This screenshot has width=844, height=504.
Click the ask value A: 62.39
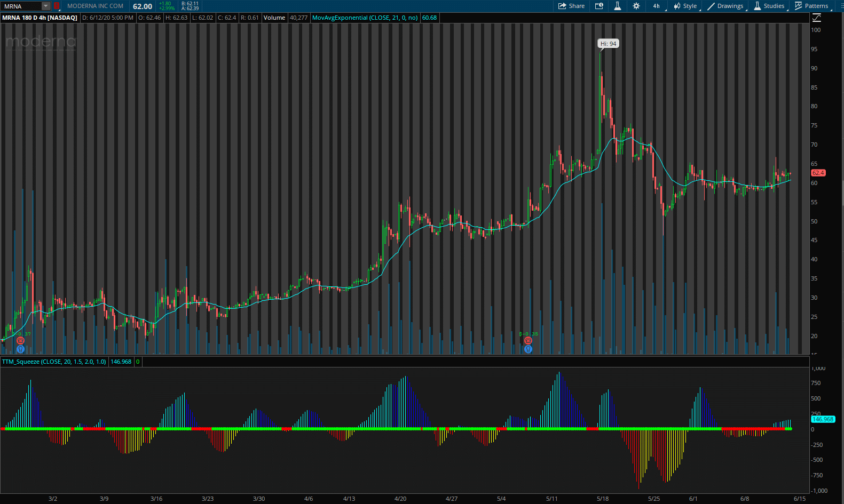coord(190,9)
